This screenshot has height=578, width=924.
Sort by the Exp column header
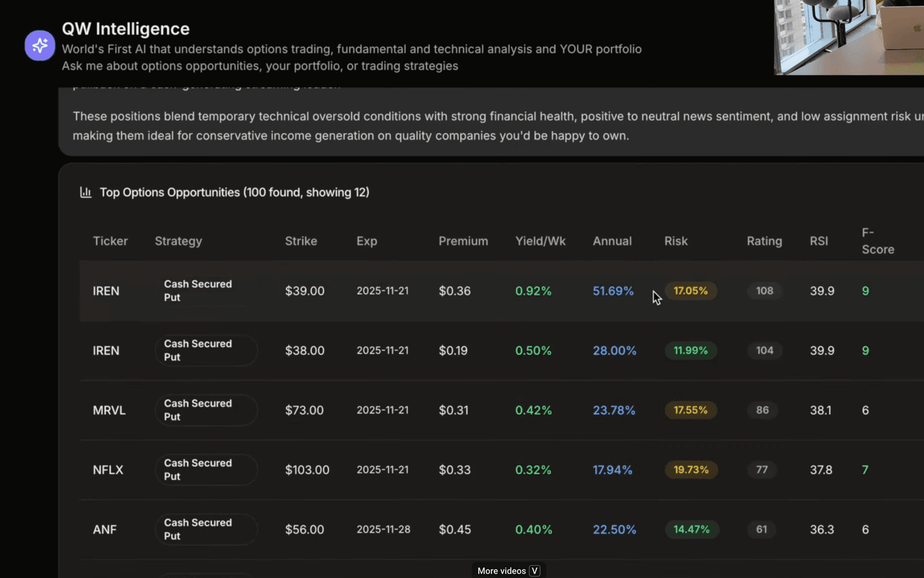tap(367, 241)
